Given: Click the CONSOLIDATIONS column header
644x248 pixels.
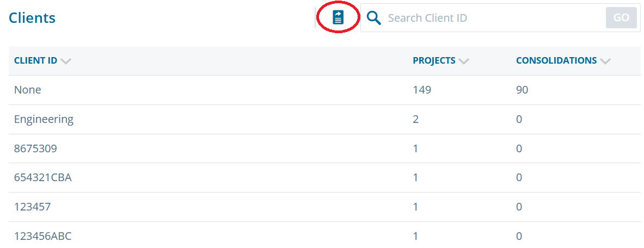Looking at the screenshot, I should (556, 61).
